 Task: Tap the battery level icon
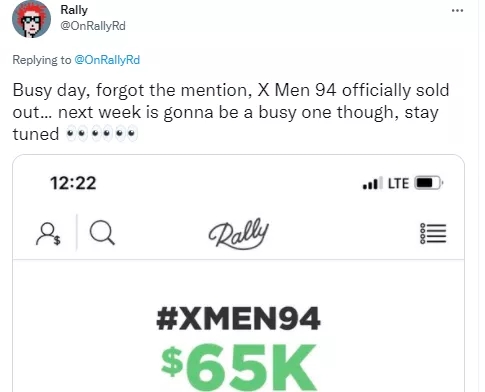pos(429,183)
